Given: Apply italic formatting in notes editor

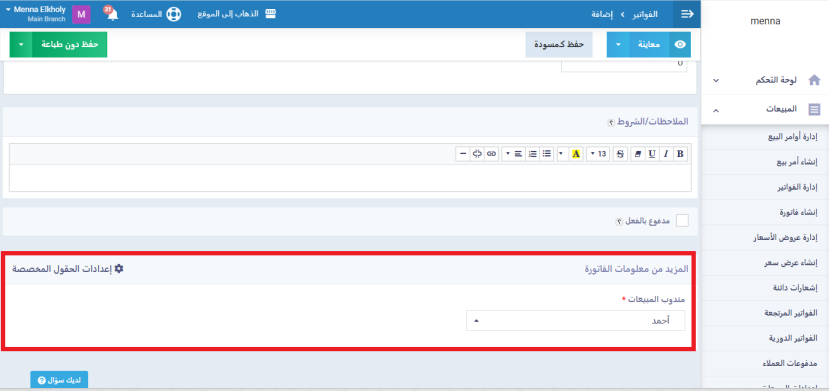Looking at the screenshot, I should click(666, 154).
